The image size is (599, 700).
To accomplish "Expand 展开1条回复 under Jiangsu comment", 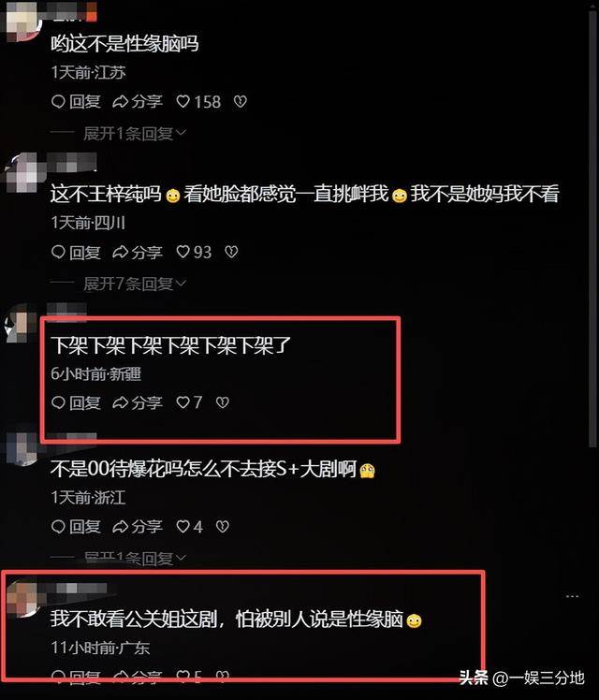I will click(x=135, y=133).
